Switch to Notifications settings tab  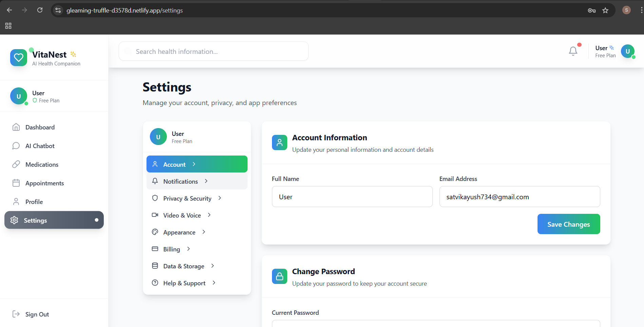coord(197,181)
